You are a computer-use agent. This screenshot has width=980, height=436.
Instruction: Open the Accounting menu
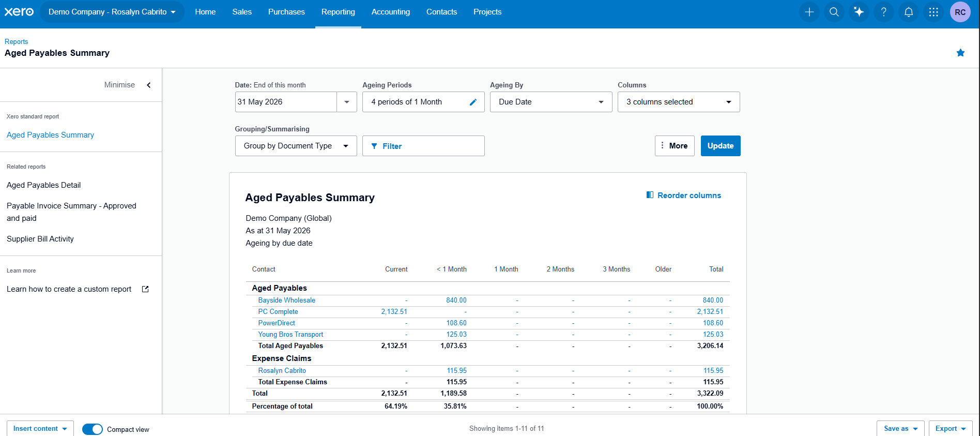click(391, 12)
